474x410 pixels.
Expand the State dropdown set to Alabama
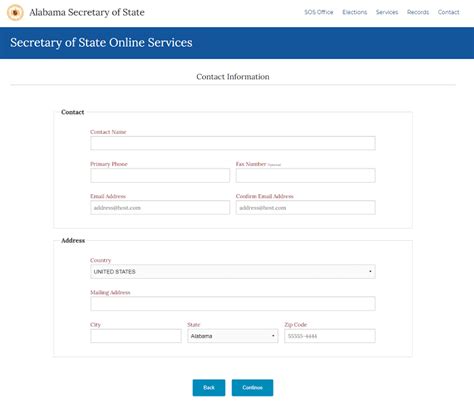click(233, 336)
